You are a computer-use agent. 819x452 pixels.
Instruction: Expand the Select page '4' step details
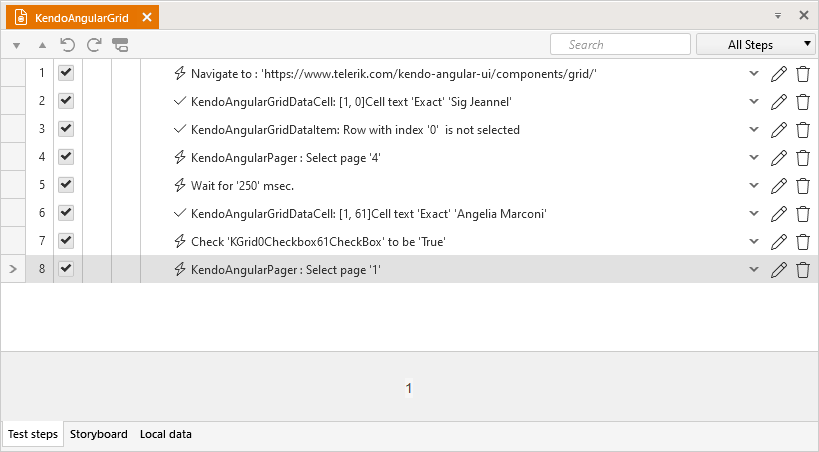[754, 157]
